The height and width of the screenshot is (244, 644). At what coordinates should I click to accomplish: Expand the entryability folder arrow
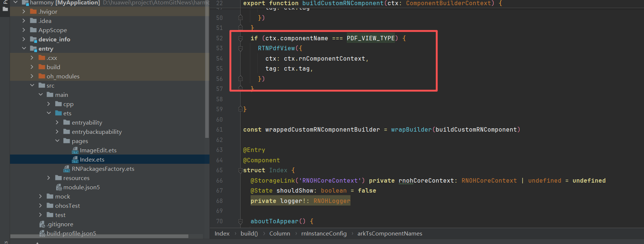(x=57, y=122)
